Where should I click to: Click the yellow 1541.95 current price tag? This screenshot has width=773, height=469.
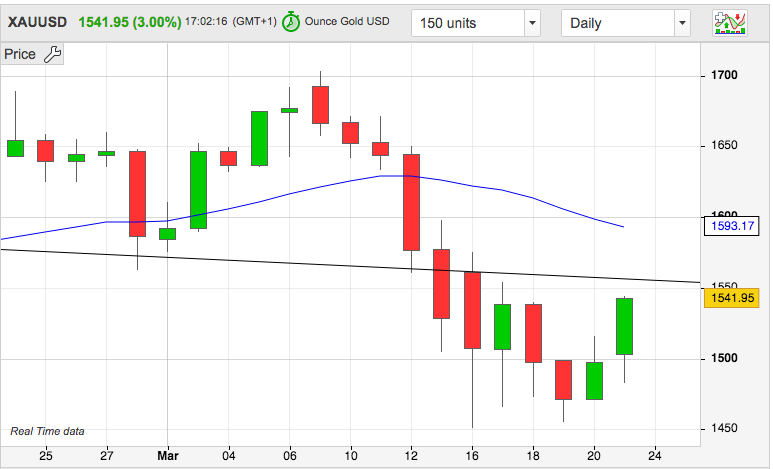coord(732,298)
